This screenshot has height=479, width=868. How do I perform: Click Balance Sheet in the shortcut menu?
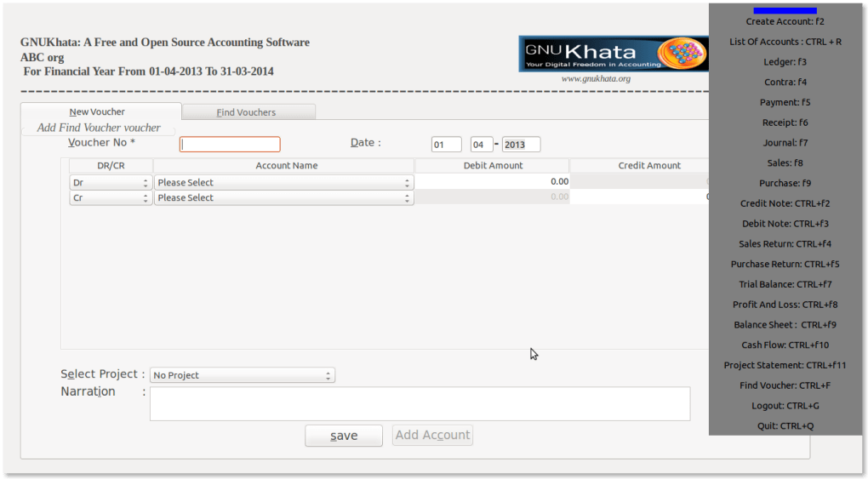pos(785,325)
